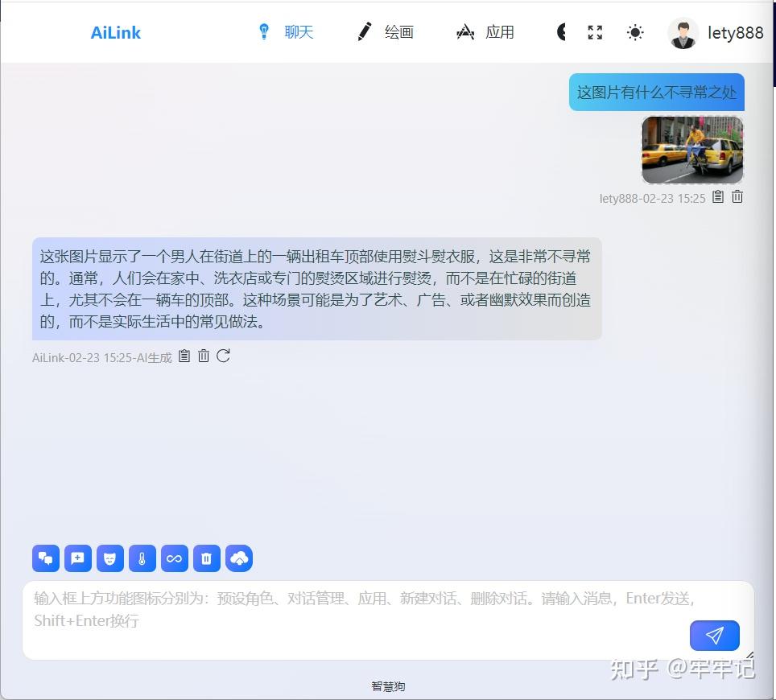Open the taxi image thumbnail
The height and width of the screenshot is (700, 776).
point(692,149)
